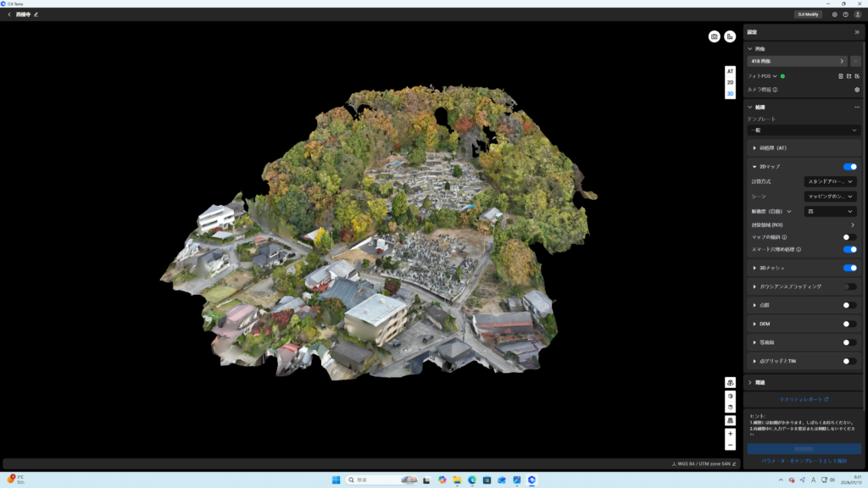Viewport: 868px width, 488px height.
Task: Open the measurement tool icon
Action: (x=730, y=36)
